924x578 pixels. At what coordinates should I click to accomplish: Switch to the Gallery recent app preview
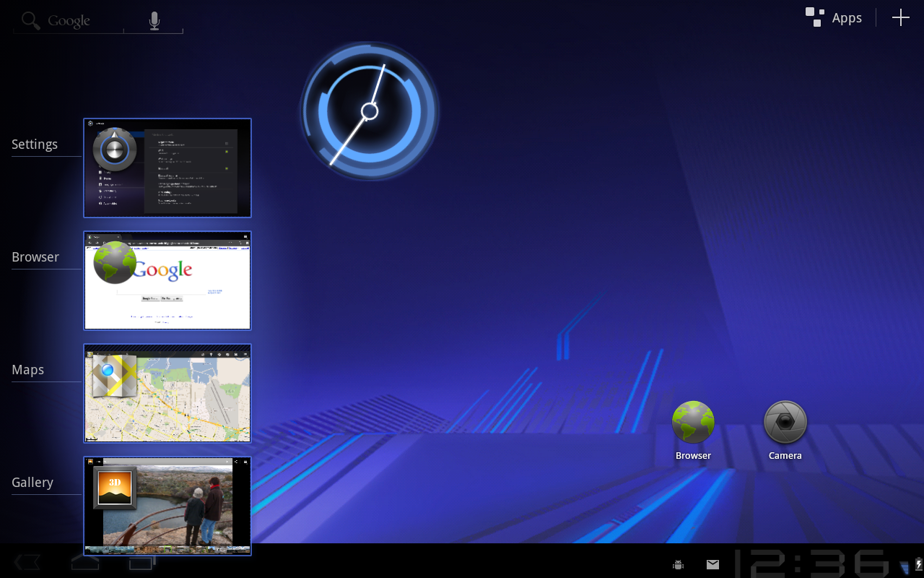[x=167, y=506]
